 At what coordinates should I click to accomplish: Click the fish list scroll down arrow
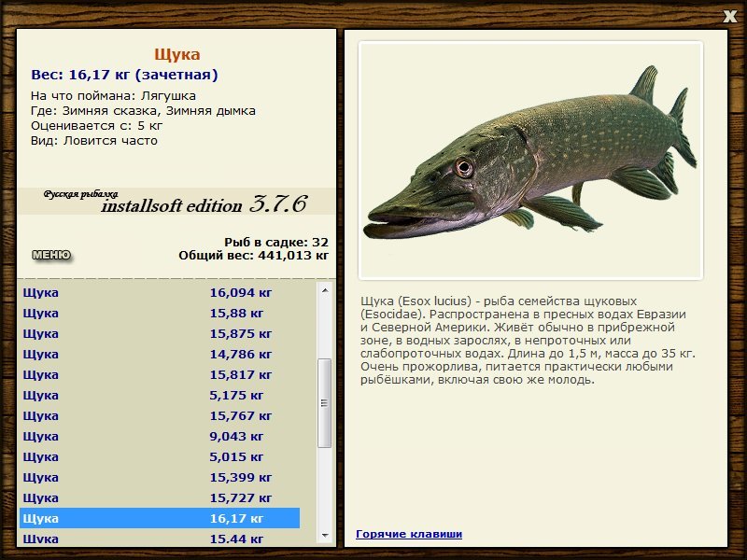(x=325, y=536)
